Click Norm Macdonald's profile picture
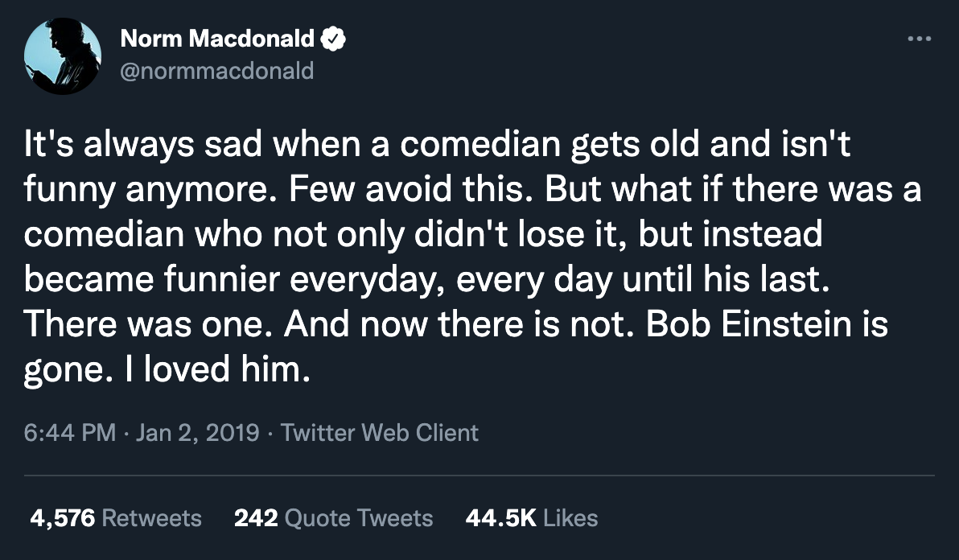Image resolution: width=959 pixels, height=560 pixels. coord(63,55)
